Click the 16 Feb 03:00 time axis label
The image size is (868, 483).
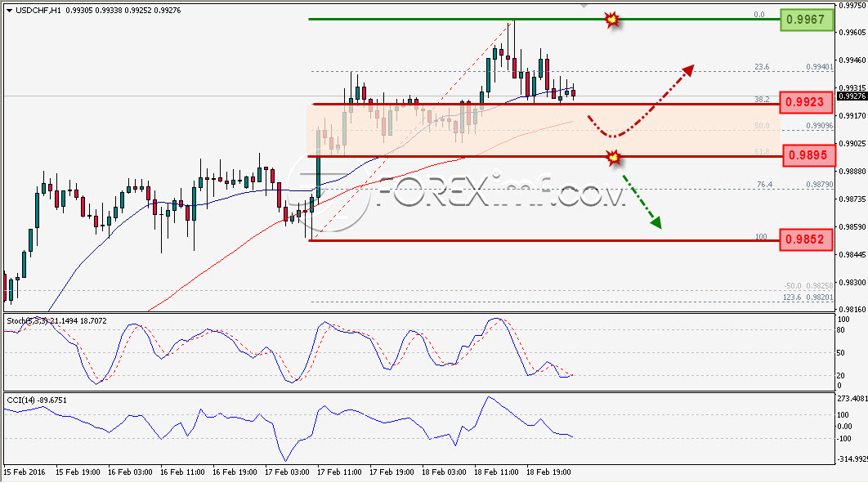(x=130, y=472)
